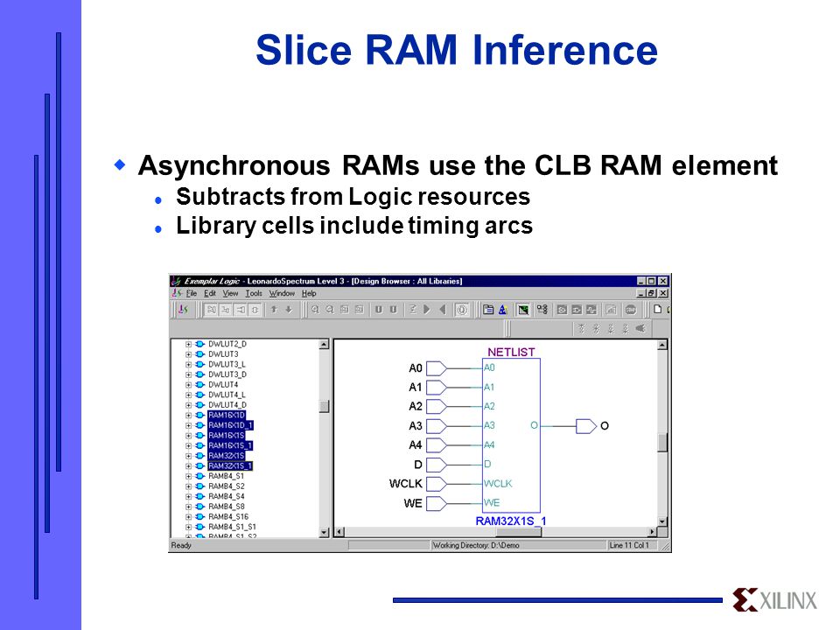Image resolution: width=840 pixels, height=630 pixels.
Task: Expand the RAM16X1S tree node
Action: [x=188, y=436]
